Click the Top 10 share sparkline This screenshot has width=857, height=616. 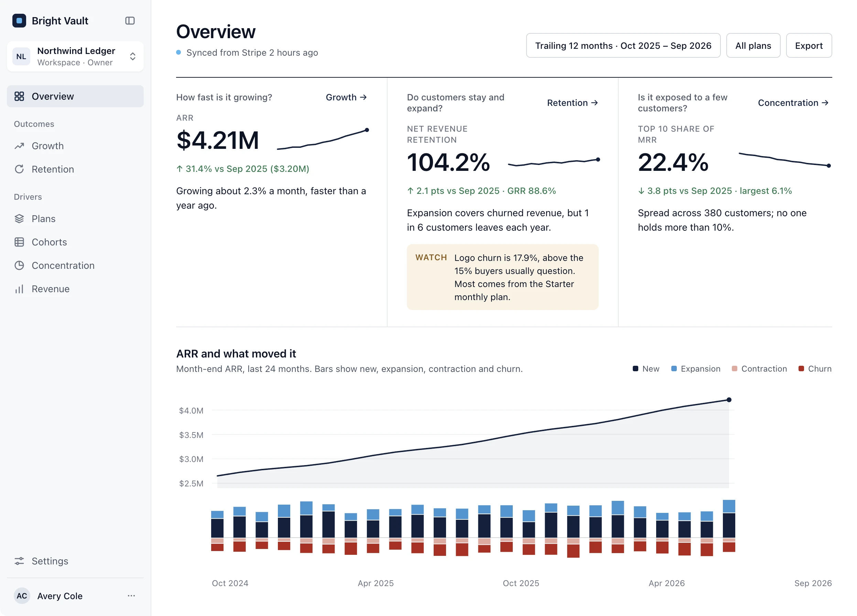coord(785,159)
